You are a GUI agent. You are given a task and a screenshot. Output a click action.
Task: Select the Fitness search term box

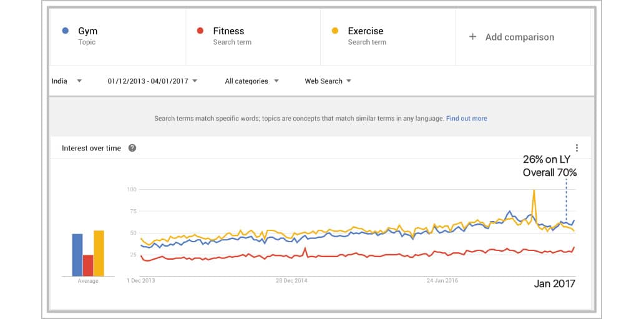tap(253, 36)
